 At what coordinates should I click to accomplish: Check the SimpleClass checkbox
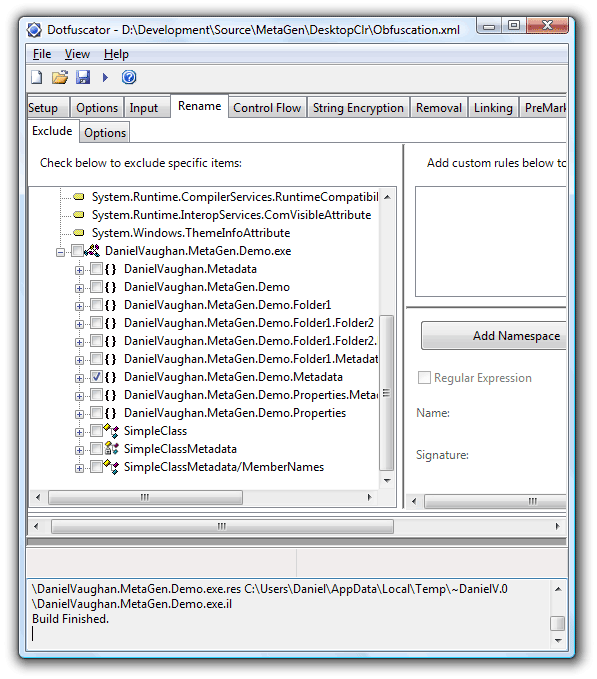click(x=96, y=431)
